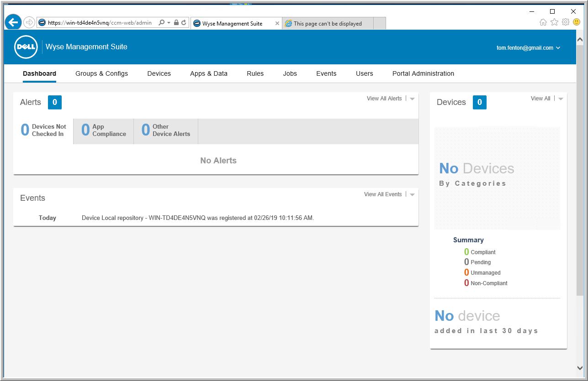Expand the Devices View All dropdown arrow
Viewport: 588px width, 381px height.
click(561, 99)
